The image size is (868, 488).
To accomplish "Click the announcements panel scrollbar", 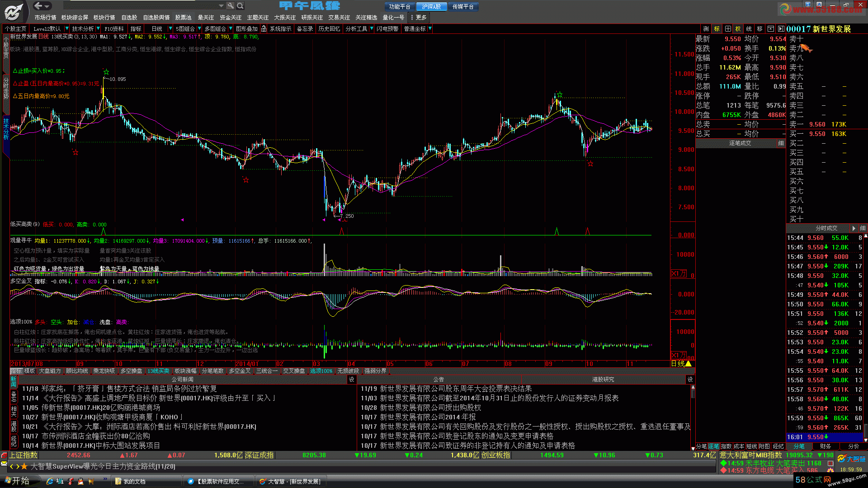I will pyautogui.click(x=693, y=417).
